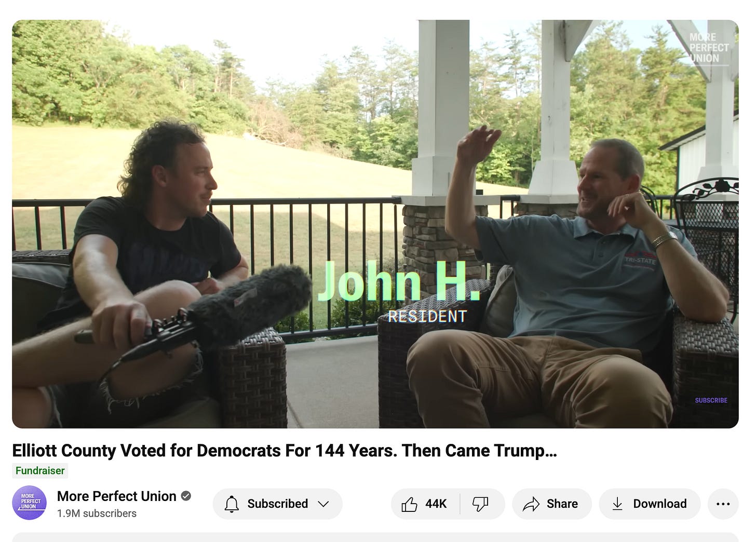Click the Share button label
The width and height of the screenshot is (756, 542).
[x=562, y=504]
